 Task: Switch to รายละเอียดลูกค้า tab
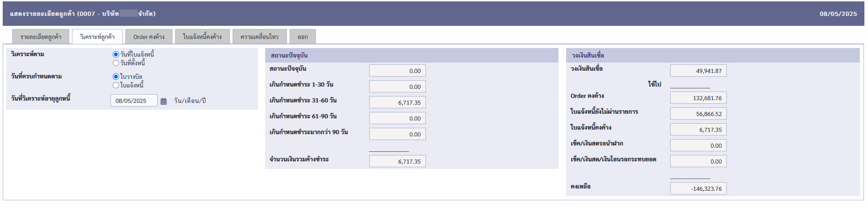tap(41, 37)
